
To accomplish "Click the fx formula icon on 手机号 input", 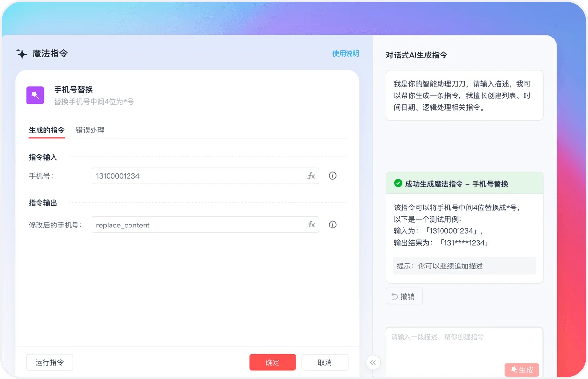I will (311, 176).
